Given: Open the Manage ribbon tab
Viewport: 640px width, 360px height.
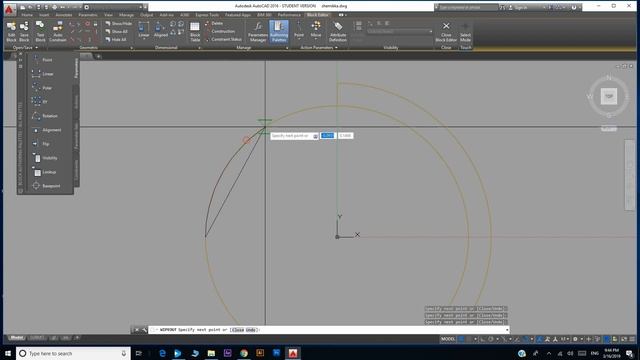Looking at the screenshot, I should (x=126, y=15).
